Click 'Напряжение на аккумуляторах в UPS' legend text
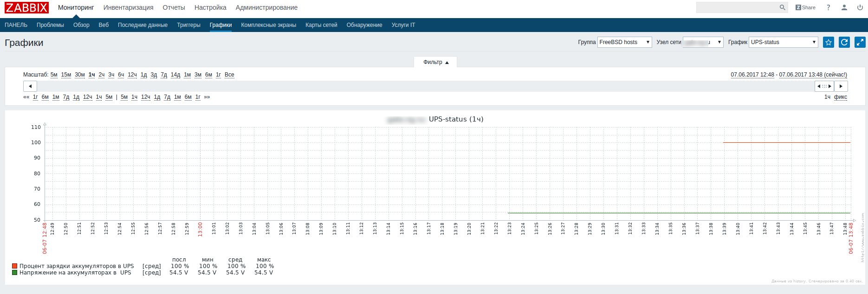The width and height of the screenshot is (868, 294). [75, 273]
